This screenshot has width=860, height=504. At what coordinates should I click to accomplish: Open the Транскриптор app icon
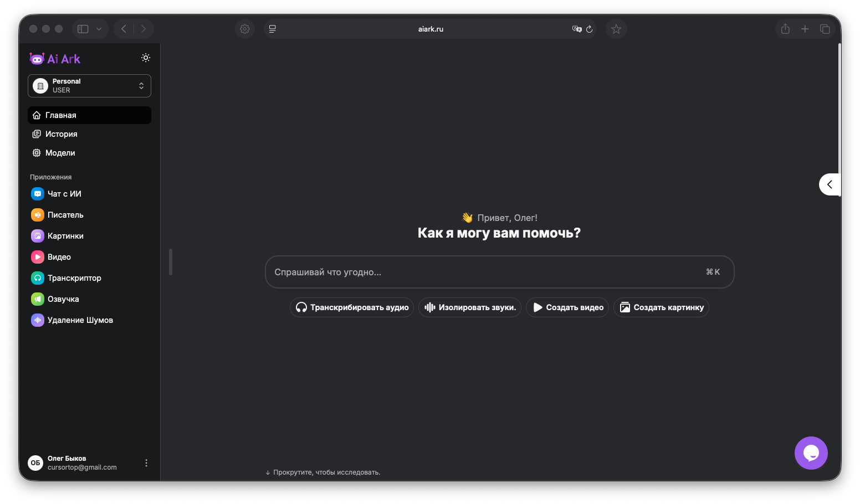pyautogui.click(x=37, y=278)
